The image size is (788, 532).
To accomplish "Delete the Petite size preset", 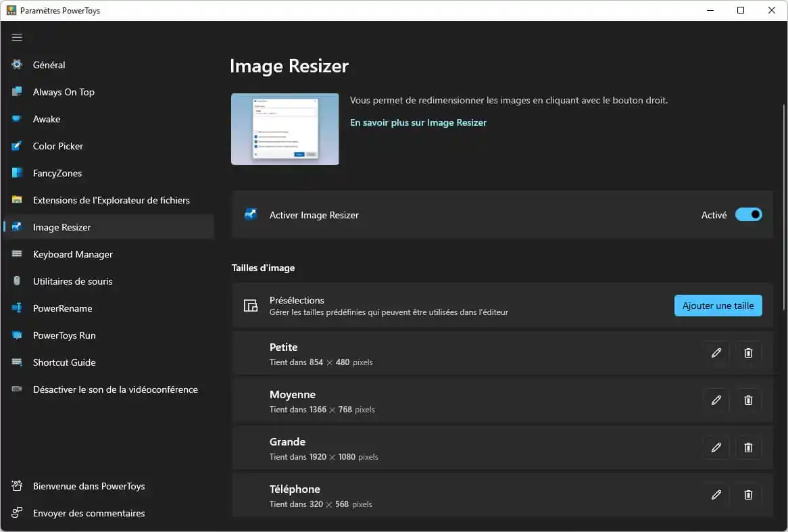I will tap(748, 353).
